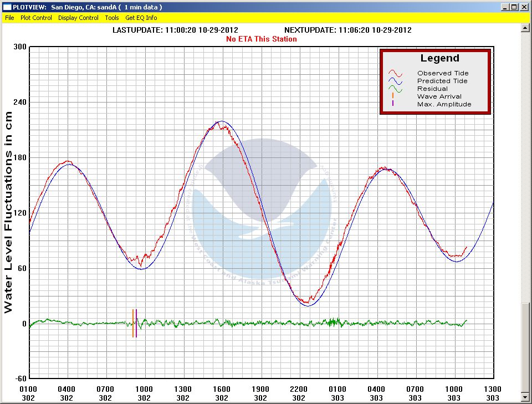The height and width of the screenshot is (404, 532).
Task: Click the red Observed Tide legend symbol
Action: coord(395,73)
